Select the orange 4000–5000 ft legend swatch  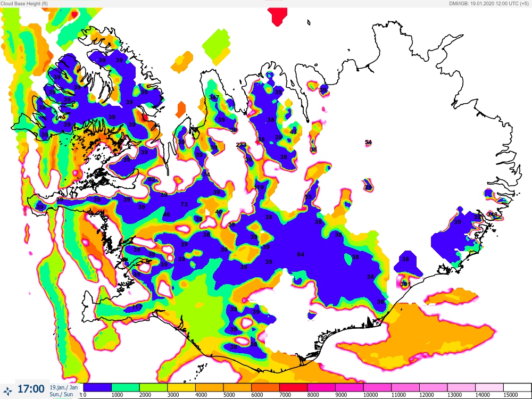[x=209, y=387]
